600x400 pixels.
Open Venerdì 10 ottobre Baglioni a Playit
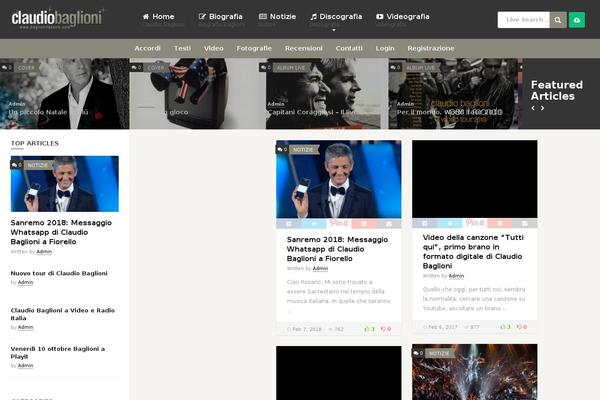click(x=58, y=353)
